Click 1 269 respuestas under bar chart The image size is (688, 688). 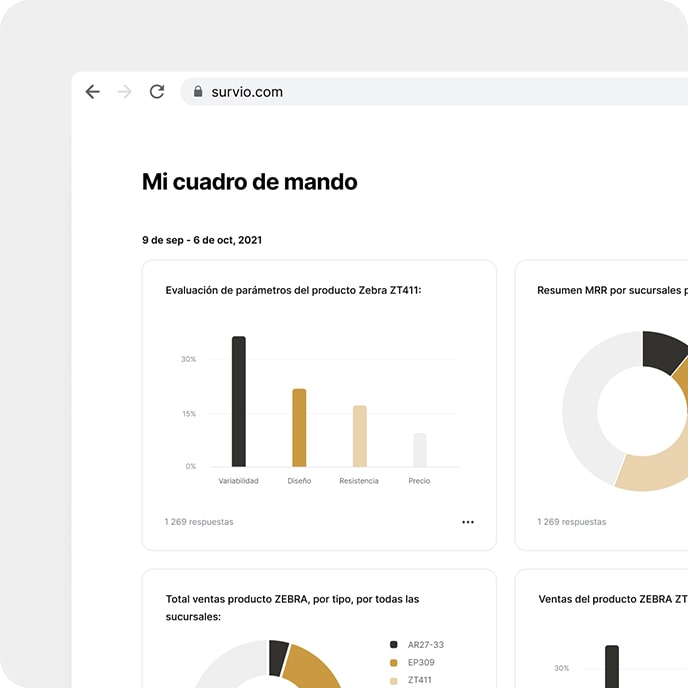(199, 522)
